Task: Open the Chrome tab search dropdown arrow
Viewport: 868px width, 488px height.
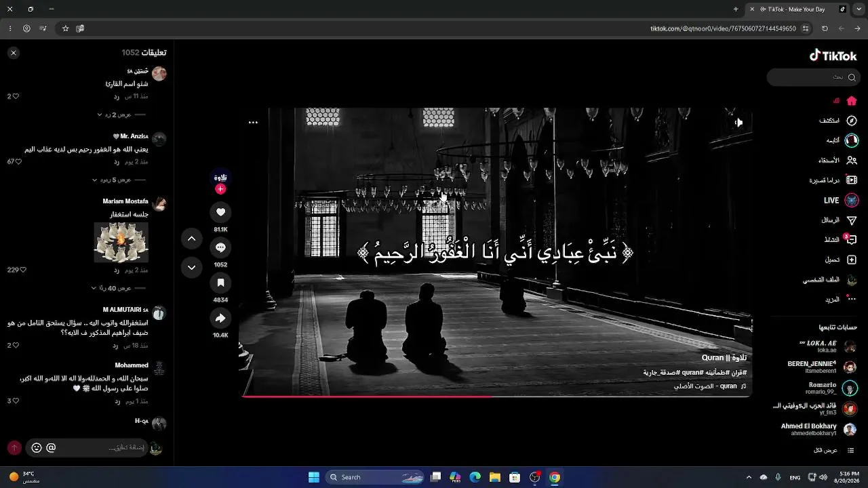Action: click(859, 9)
